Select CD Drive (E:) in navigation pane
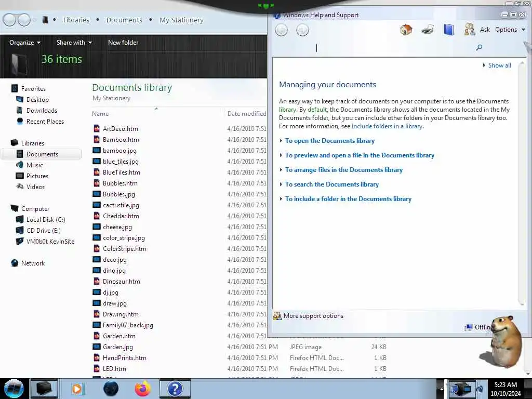This screenshot has height=399, width=532. pyautogui.click(x=44, y=230)
